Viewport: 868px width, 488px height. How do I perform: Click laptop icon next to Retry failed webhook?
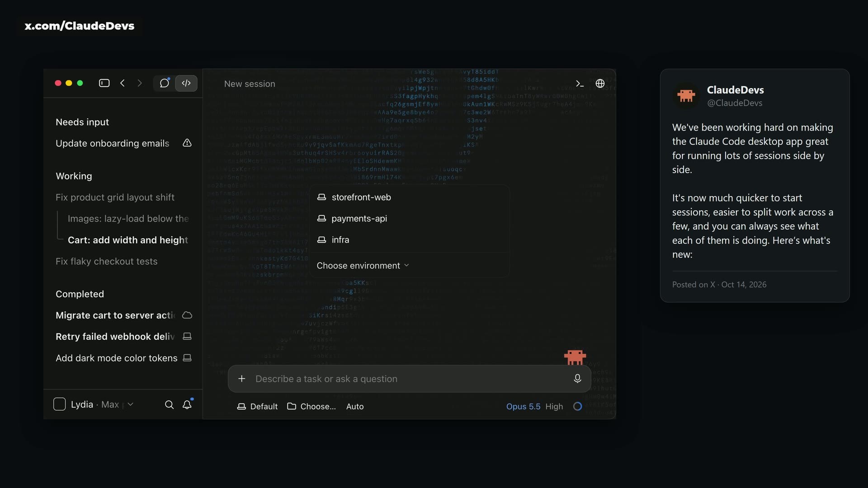pos(187,337)
